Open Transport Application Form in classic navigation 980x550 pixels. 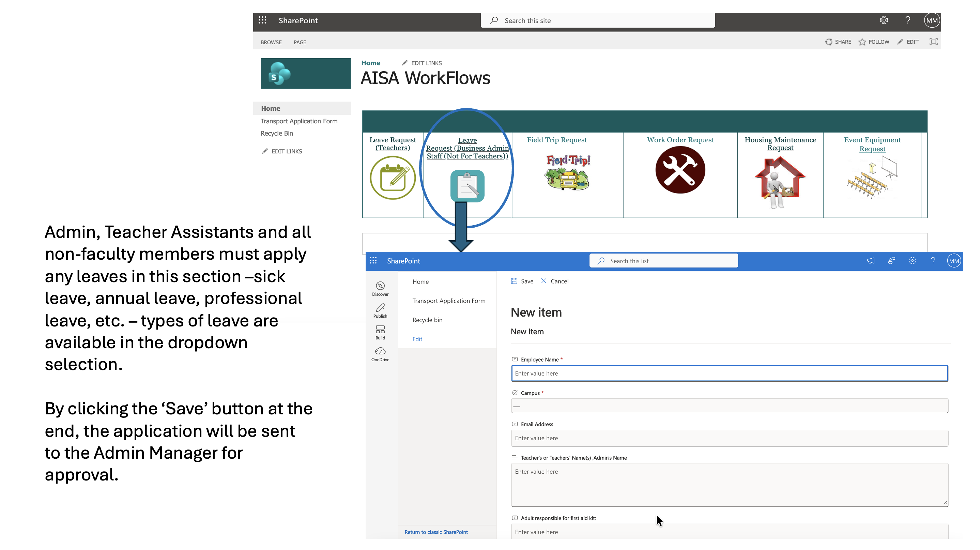(x=298, y=121)
